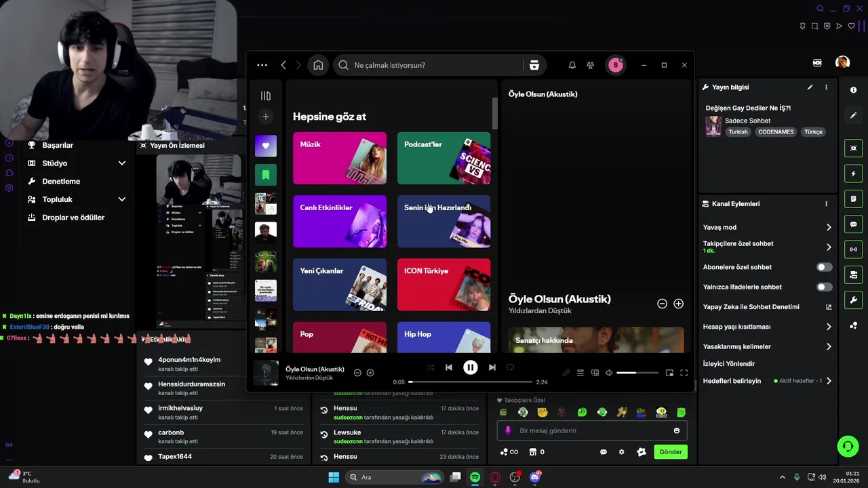Open chat settings gear icon
This screenshot has height=488, width=868.
pos(621,452)
